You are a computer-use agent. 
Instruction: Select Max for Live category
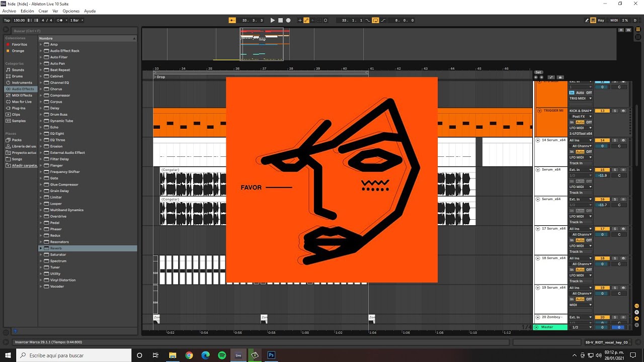[22, 102]
